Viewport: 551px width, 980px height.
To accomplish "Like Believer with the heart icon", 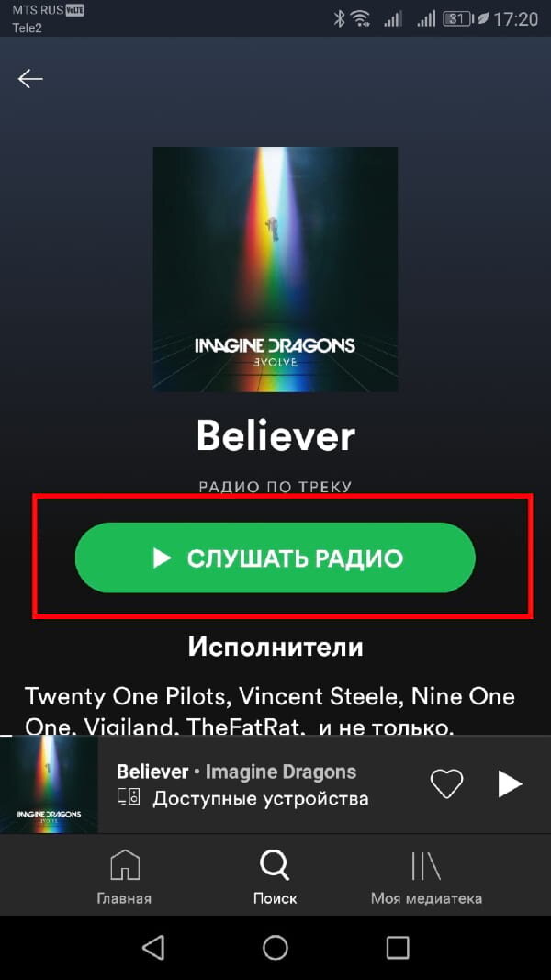I will (446, 783).
